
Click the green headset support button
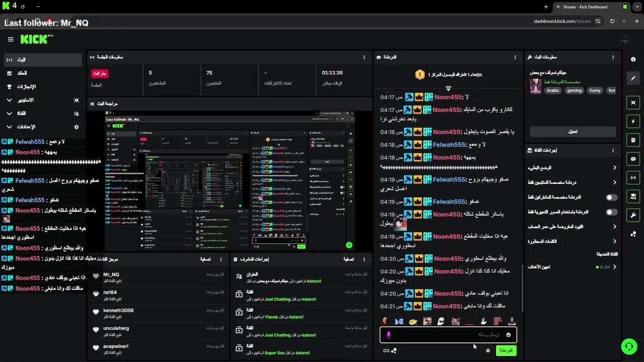(629, 346)
